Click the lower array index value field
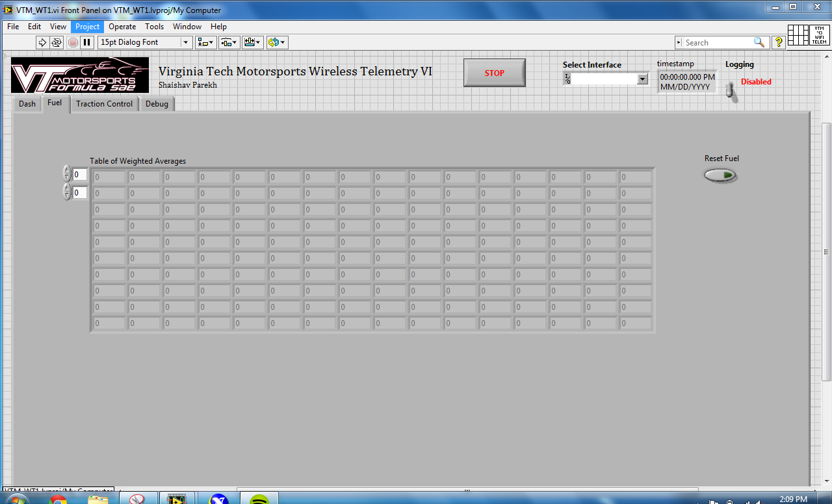The image size is (832, 504). click(79, 193)
